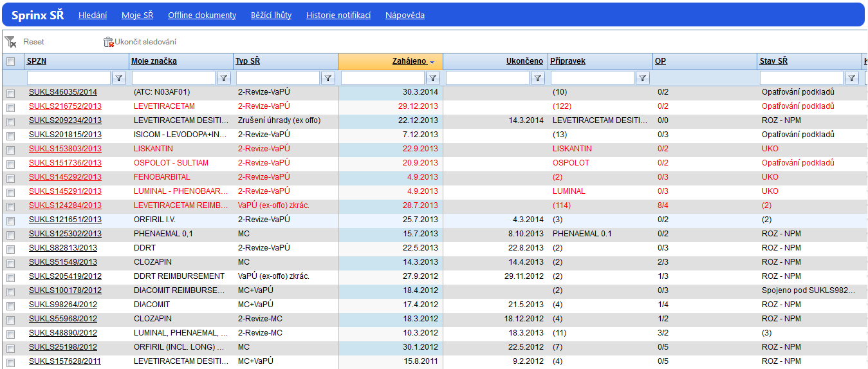Select cell 'Zrušení úhrady (ex offo)'
This screenshot has width=868, height=369.
[x=279, y=120]
